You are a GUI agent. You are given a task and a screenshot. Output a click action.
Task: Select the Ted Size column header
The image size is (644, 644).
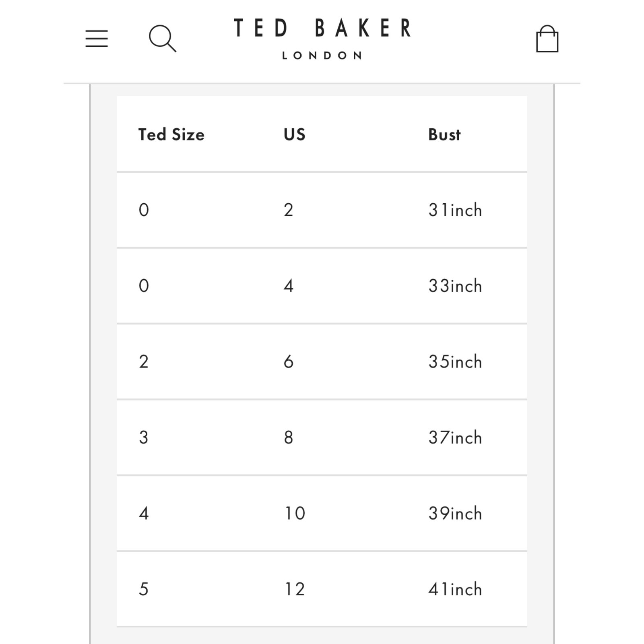point(171,134)
